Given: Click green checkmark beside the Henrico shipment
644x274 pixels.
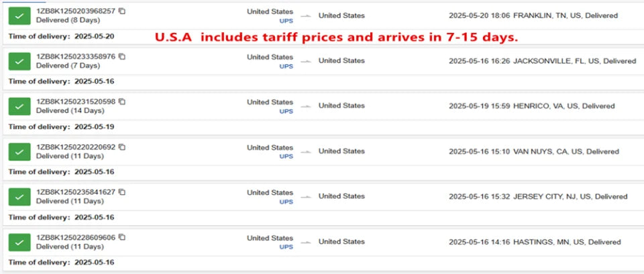Looking at the screenshot, I should click(19, 107).
